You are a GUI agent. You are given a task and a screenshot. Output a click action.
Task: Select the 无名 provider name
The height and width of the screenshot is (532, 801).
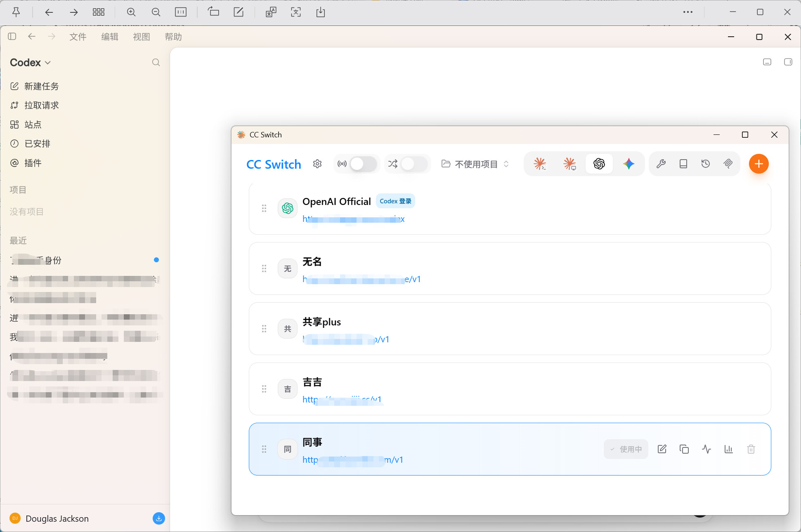(x=312, y=262)
